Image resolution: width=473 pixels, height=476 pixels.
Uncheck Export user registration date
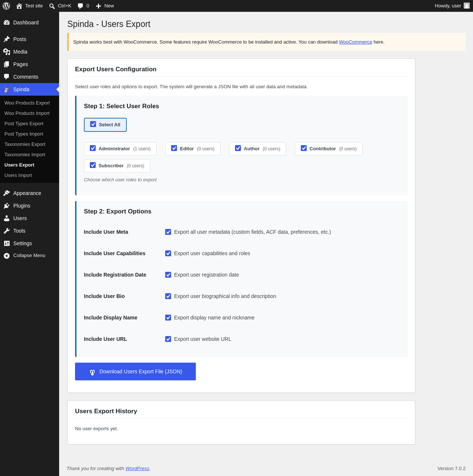coord(168,275)
